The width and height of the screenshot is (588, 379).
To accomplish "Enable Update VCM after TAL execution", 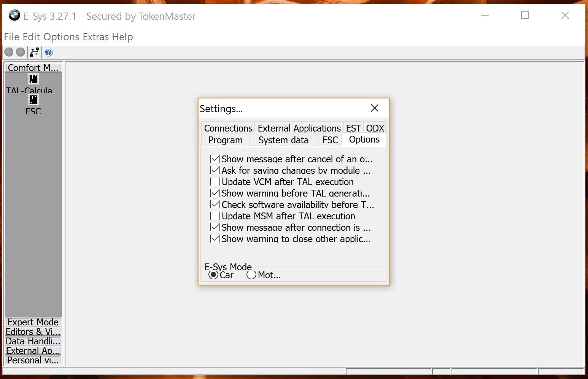I will tap(215, 182).
